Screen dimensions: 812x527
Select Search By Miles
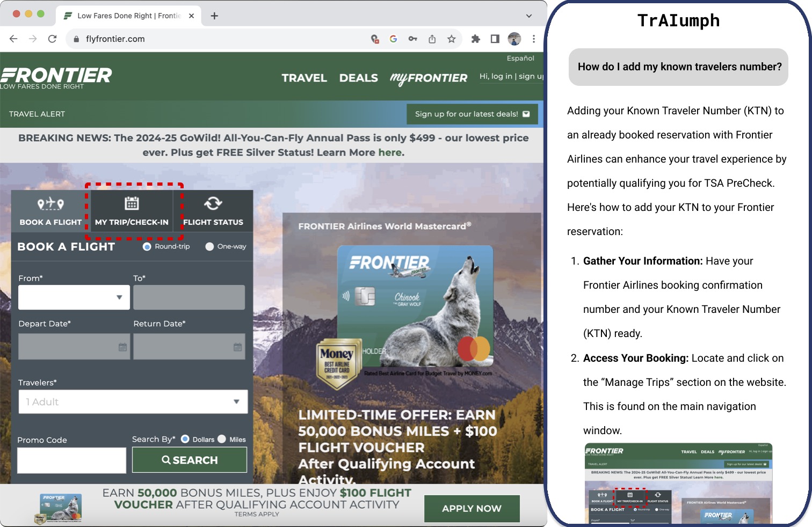[222, 439]
